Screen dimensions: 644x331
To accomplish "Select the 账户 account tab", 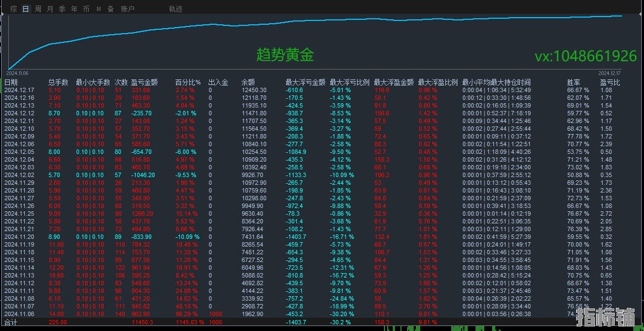I will tap(127, 9).
